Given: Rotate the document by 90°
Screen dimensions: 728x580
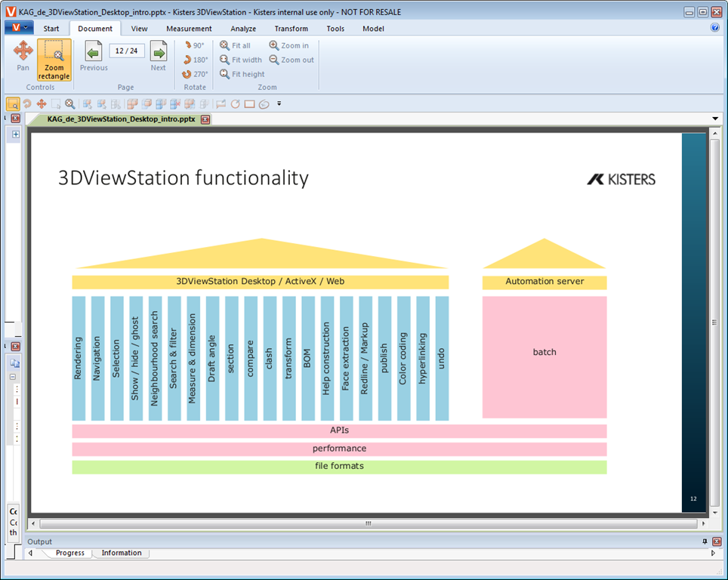Looking at the screenshot, I should click(x=194, y=45).
